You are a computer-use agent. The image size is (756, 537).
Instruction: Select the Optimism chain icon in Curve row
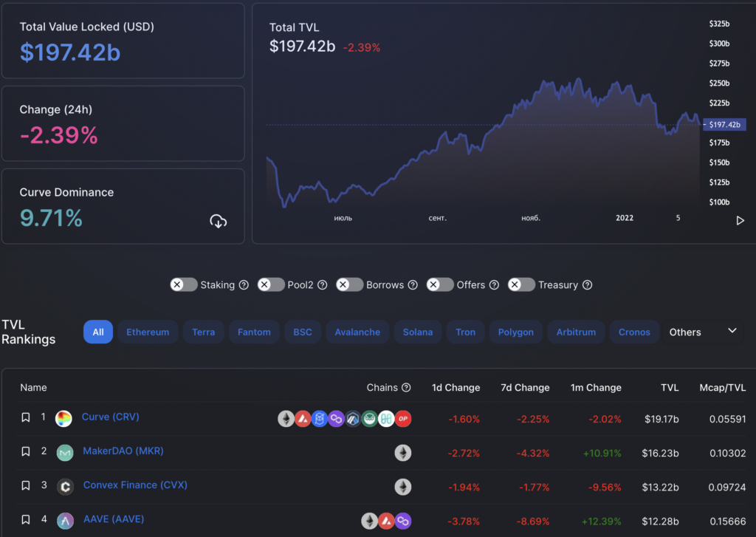pos(403,419)
